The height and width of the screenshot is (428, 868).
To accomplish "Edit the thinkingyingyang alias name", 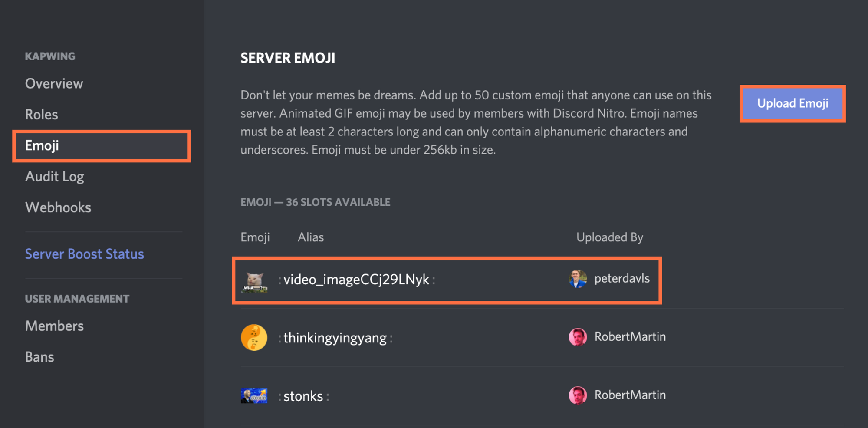I will 335,337.
